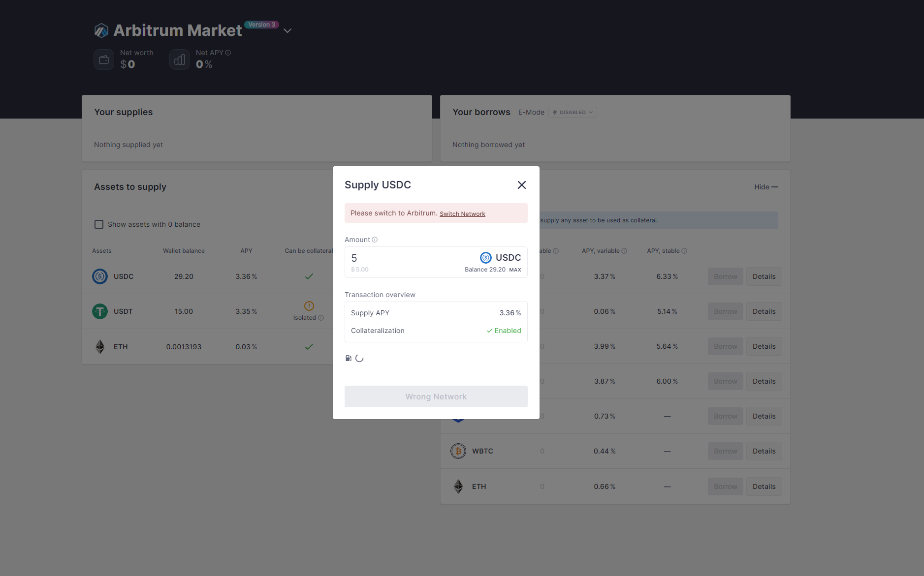The height and width of the screenshot is (576, 924).
Task: Click Details for the 0.73% variable APY row
Action: pyautogui.click(x=764, y=416)
